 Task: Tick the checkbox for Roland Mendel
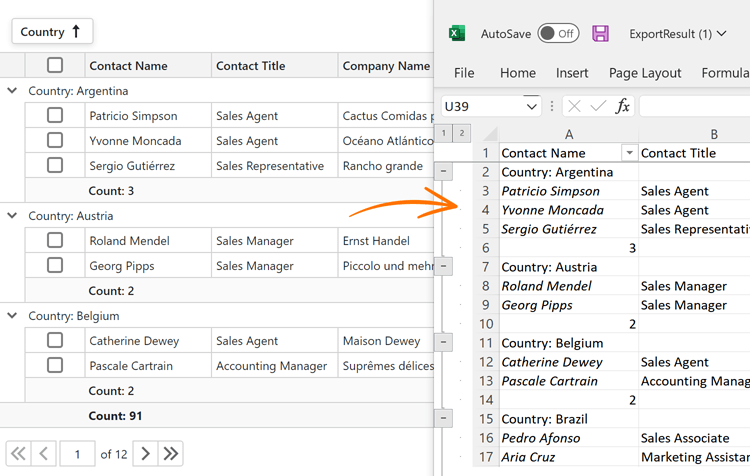pyautogui.click(x=55, y=240)
